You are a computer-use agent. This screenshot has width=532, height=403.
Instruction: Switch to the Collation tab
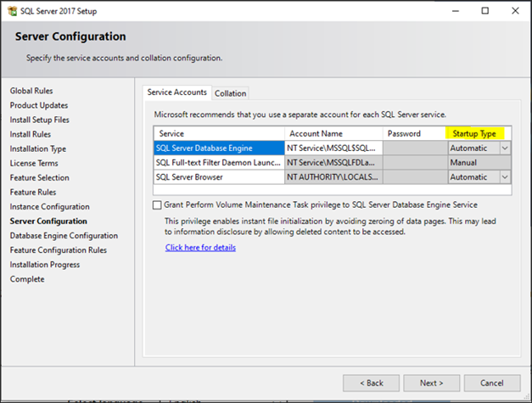pos(230,92)
